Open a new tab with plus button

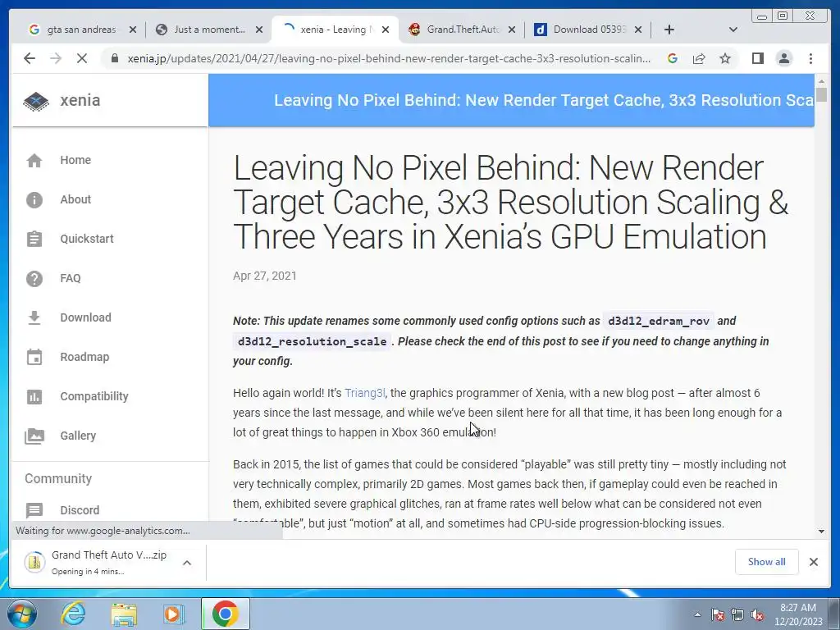(669, 30)
